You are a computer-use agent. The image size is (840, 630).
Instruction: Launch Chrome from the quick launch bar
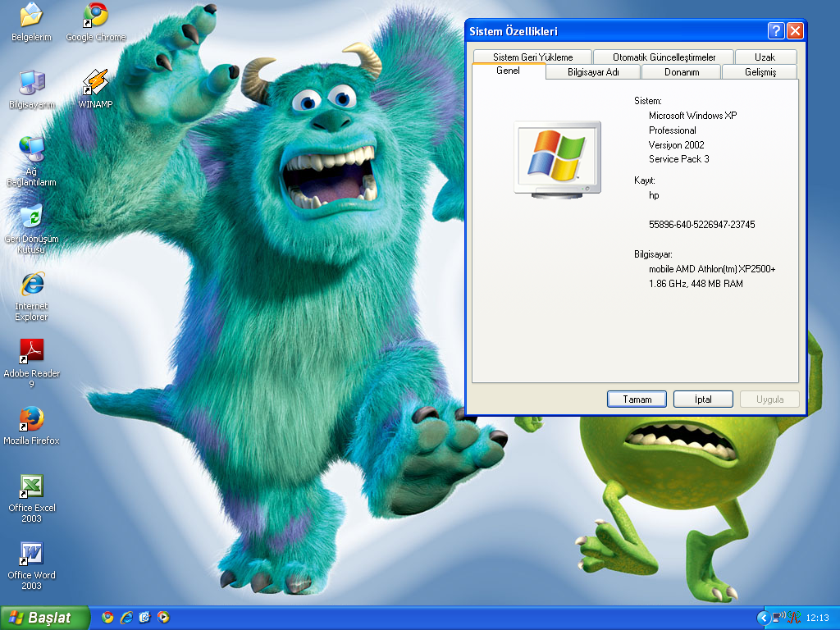point(107,618)
